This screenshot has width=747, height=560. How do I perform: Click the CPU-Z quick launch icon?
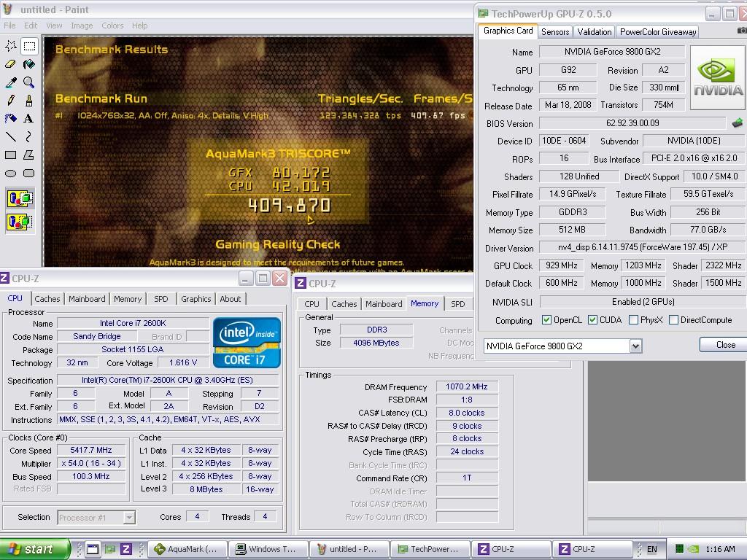click(x=125, y=549)
